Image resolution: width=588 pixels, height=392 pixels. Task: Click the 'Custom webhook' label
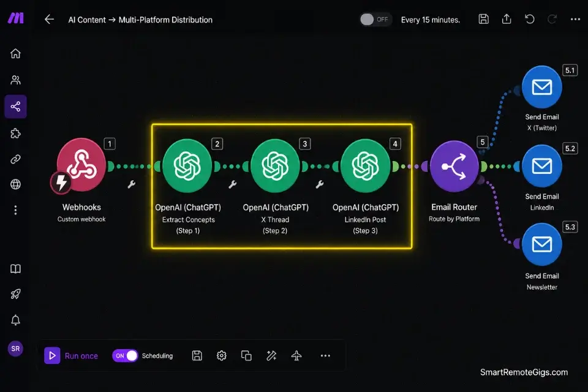(81, 219)
